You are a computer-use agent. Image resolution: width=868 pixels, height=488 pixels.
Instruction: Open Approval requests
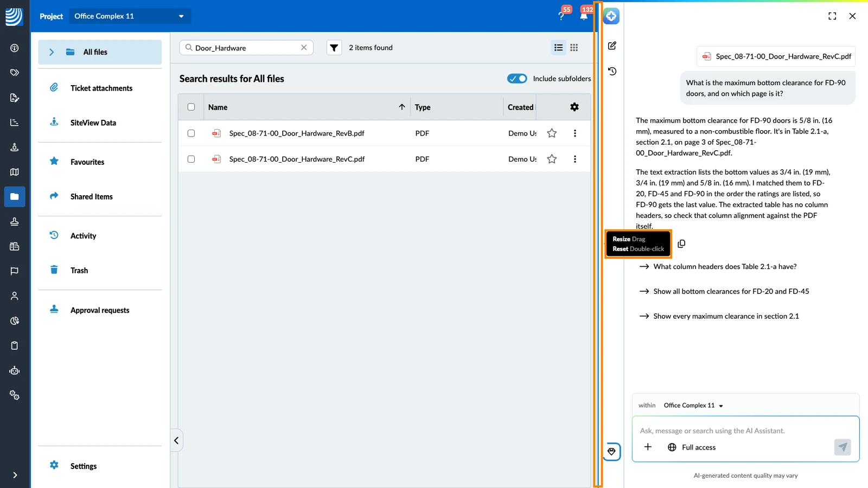(100, 311)
